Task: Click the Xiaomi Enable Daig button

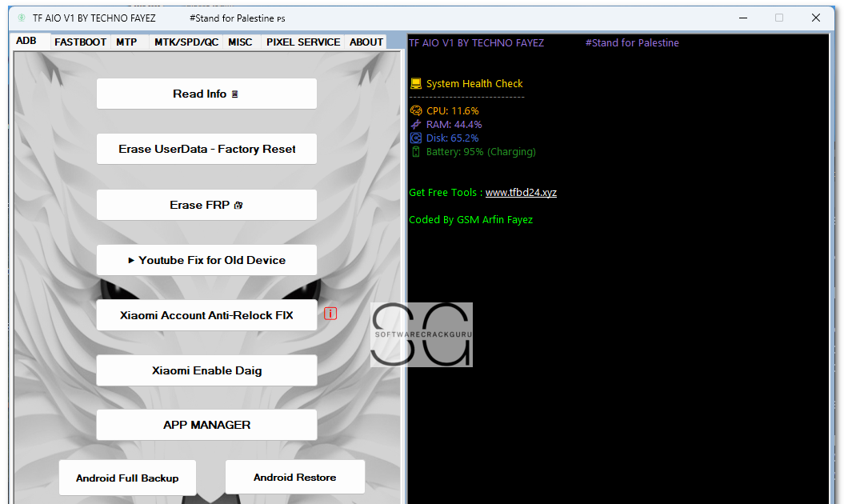Action: [x=206, y=370]
